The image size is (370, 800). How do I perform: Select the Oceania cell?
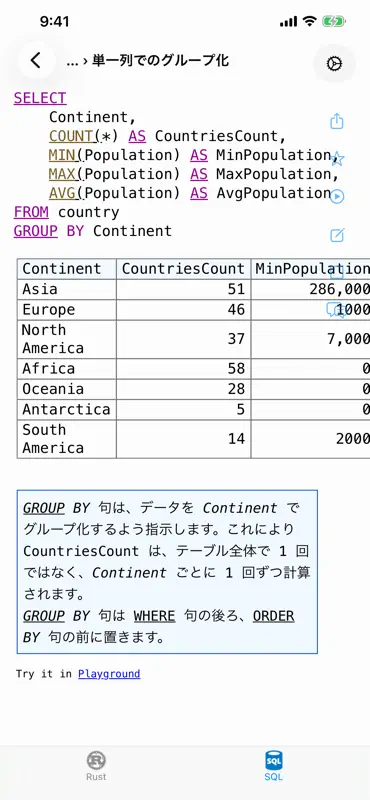(67, 389)
